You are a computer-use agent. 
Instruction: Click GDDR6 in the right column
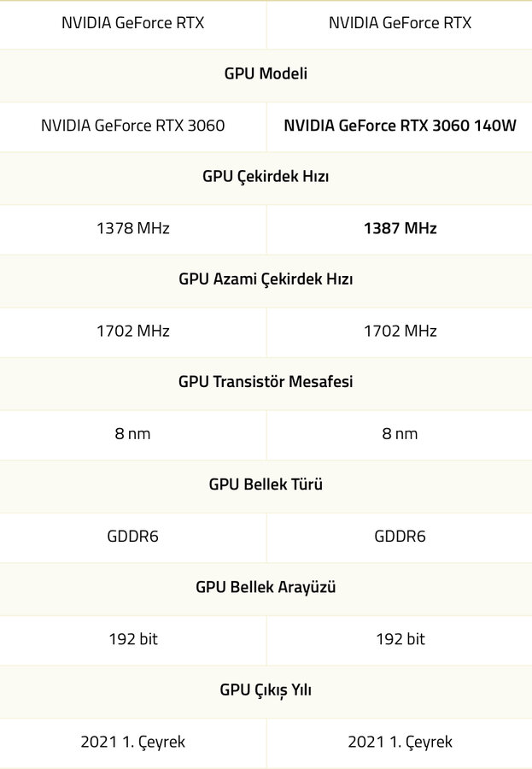tap(400, 537)
